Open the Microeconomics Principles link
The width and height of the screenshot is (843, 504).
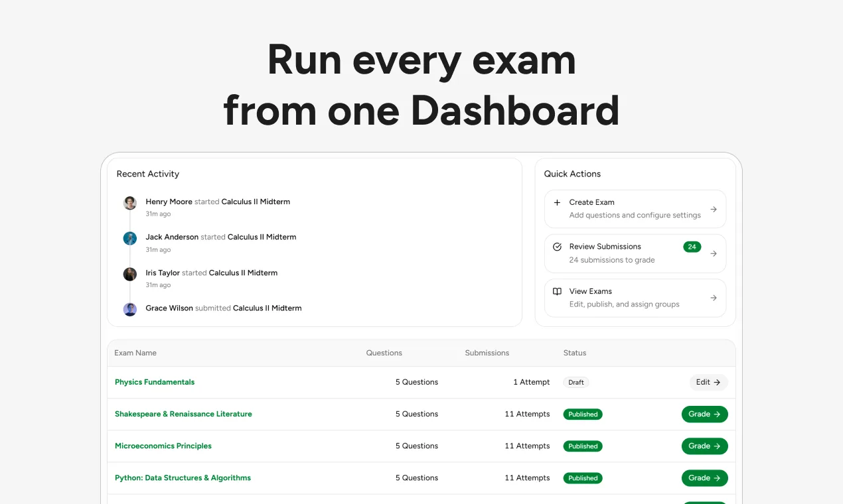163,446
